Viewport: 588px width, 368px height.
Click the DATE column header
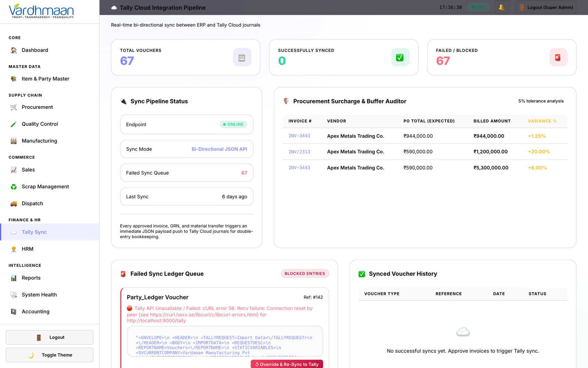coord(499,294)
